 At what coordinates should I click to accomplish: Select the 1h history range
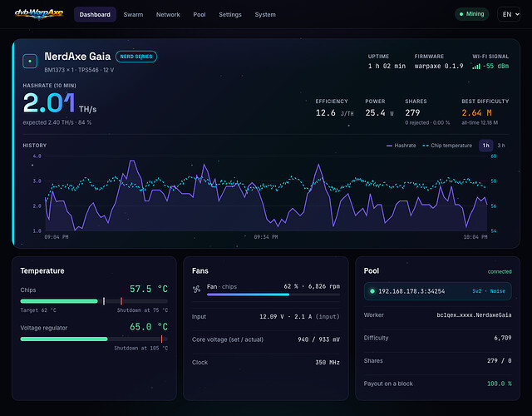(485, 146)
